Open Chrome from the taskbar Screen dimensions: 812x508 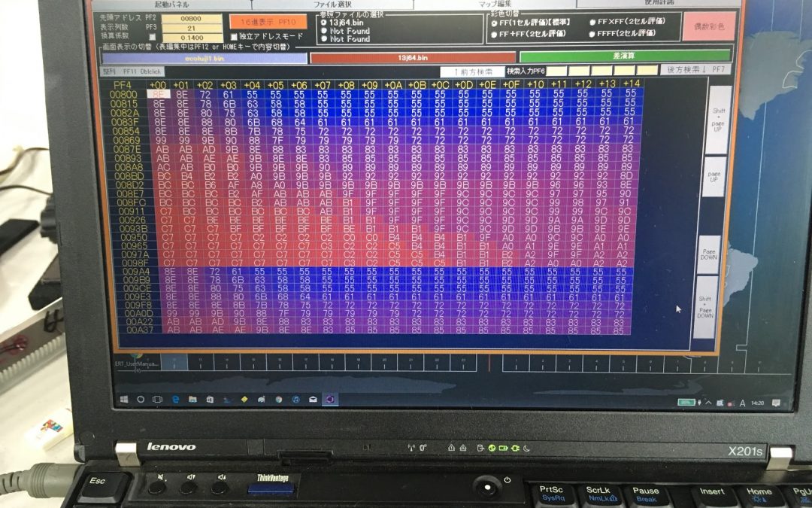pyautogui.click(x=279, y=400)
